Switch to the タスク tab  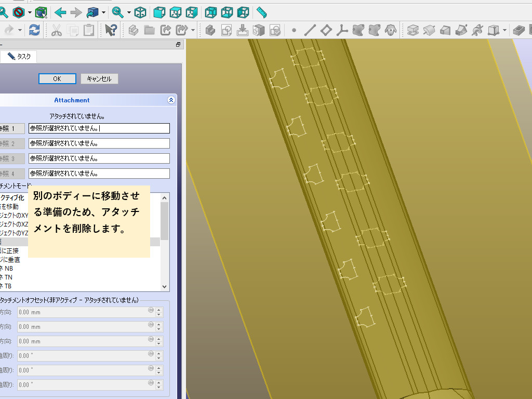click(19, 57)
